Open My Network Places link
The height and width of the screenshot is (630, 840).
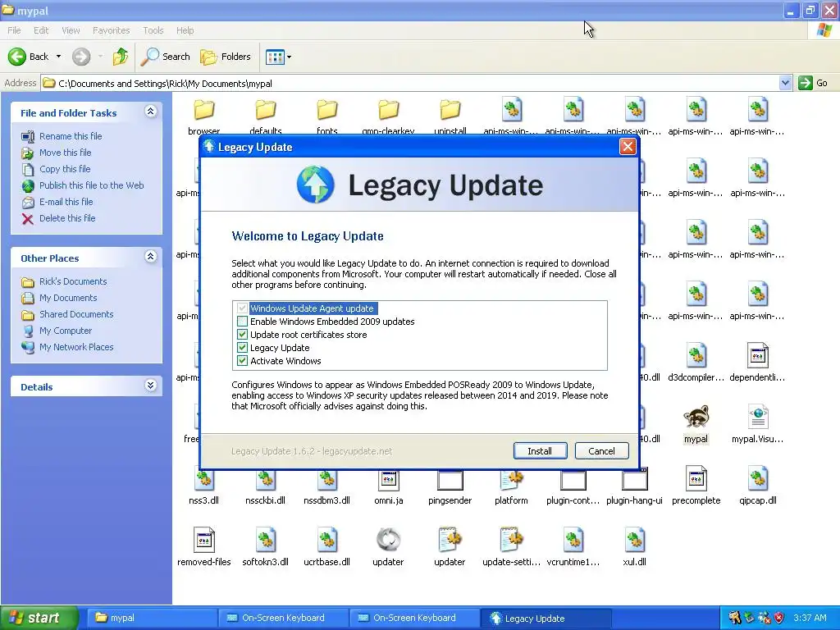pyautogui.click(x=76, y=347)
